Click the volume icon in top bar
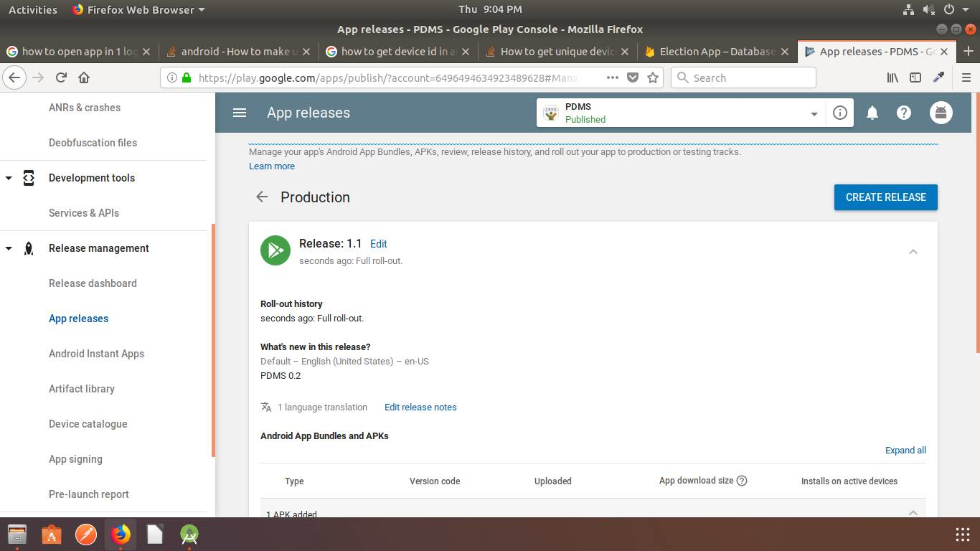The width and height of the screenshot is (980, 551). tap(928, 9)
